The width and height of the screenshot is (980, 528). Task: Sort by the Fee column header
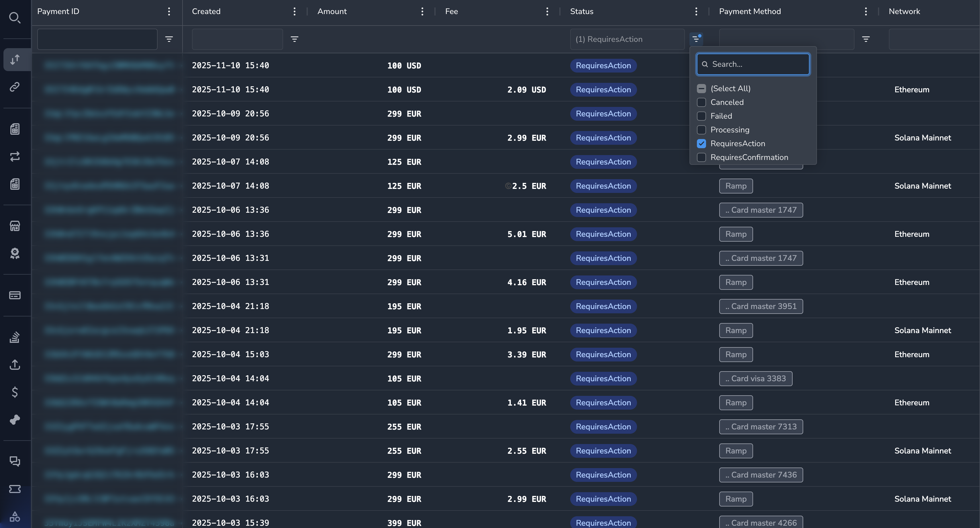452,11
